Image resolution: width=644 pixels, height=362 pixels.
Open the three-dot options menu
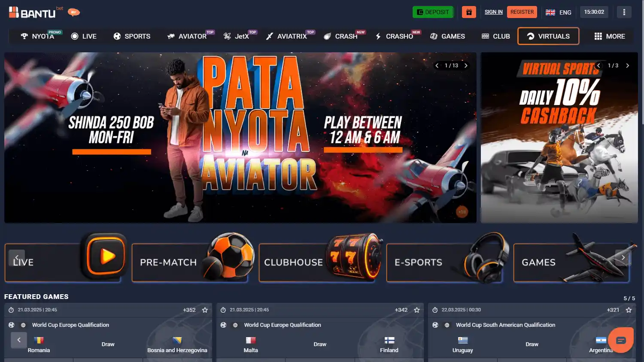click(624, 12)
